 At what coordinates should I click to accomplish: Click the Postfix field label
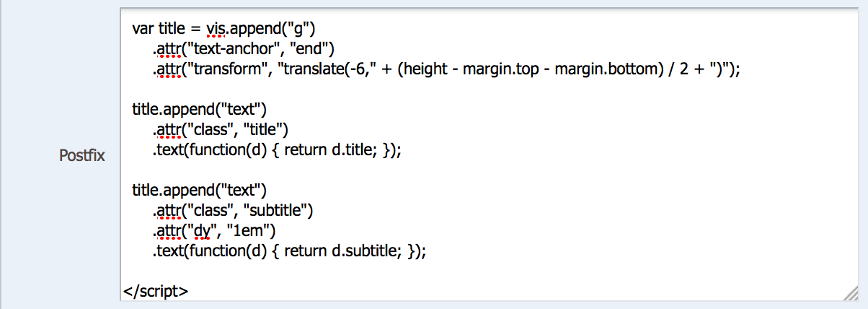(81, 154)
